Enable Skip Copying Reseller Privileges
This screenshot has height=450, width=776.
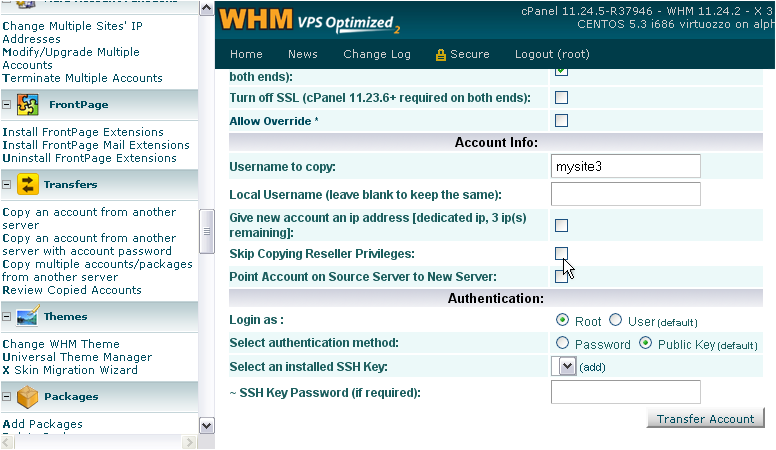pyautogui.click(x=561, y=253)
